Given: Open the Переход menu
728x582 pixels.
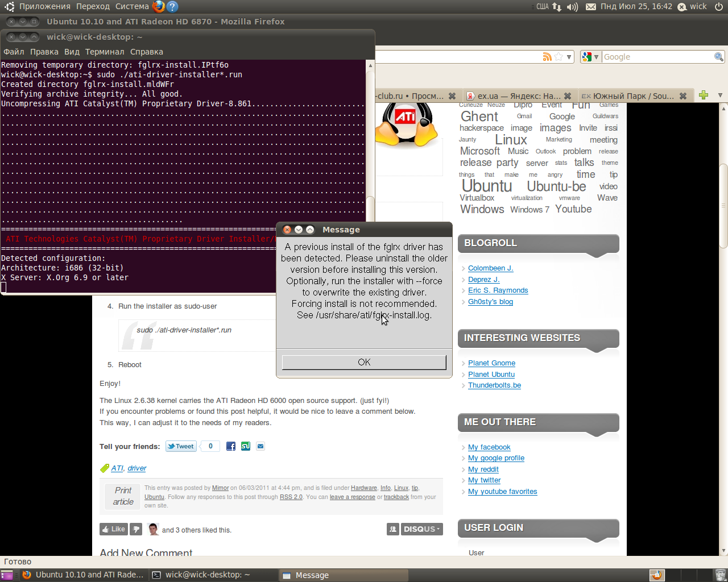Looking at the screenshot, I should click(x=93, y=6).
